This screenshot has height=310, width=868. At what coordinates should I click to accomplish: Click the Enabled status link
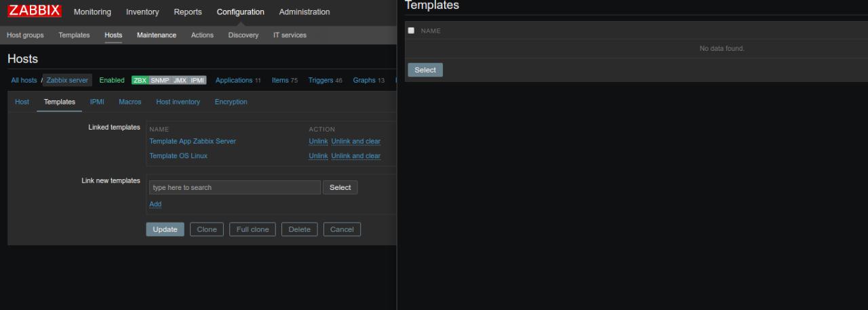click(x=112, y=80)
